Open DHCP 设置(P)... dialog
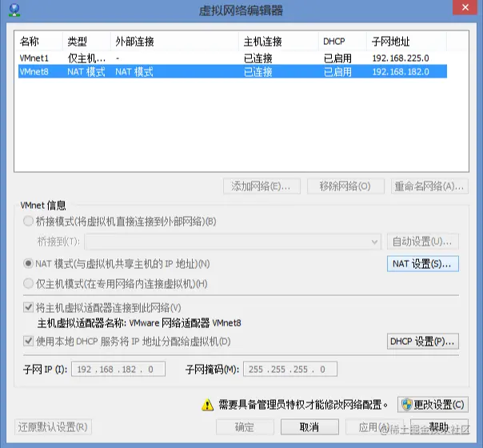Viewport: 483px width, 448px height. tap(422, 342)
